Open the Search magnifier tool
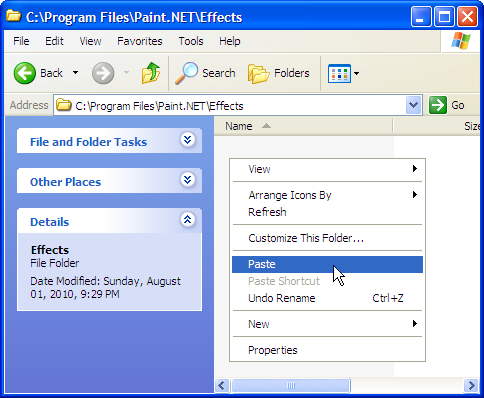 tap(186, 73)
